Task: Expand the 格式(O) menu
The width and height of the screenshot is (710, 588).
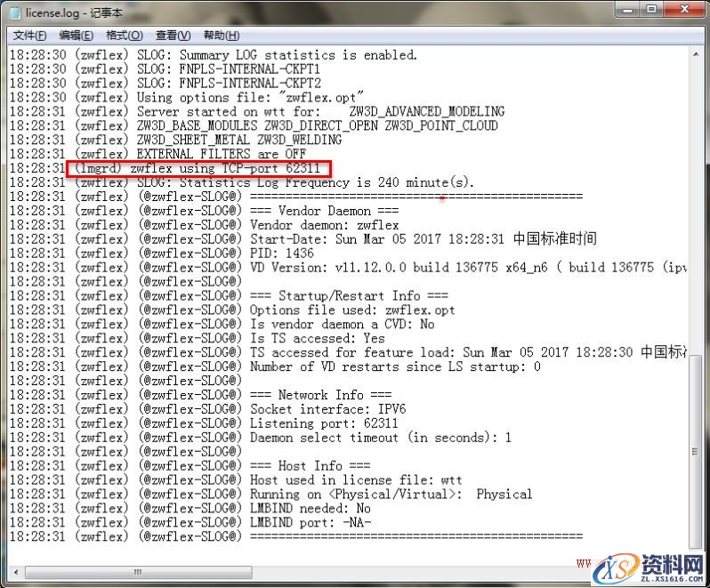Action: tap(124, 36)
